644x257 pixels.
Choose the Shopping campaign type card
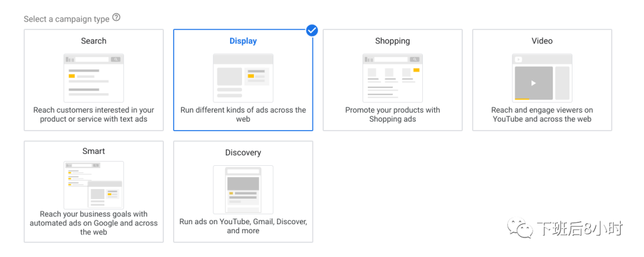tap(392, 80)
